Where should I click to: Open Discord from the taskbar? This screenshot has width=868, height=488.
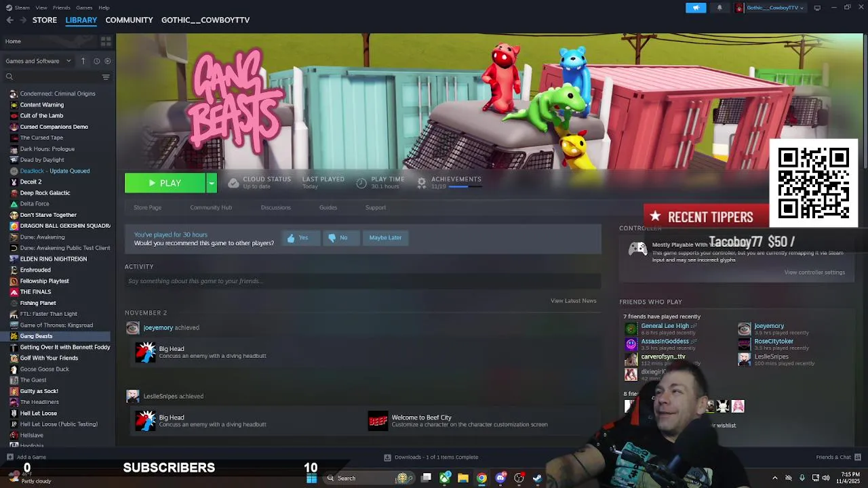coord(500,479)
